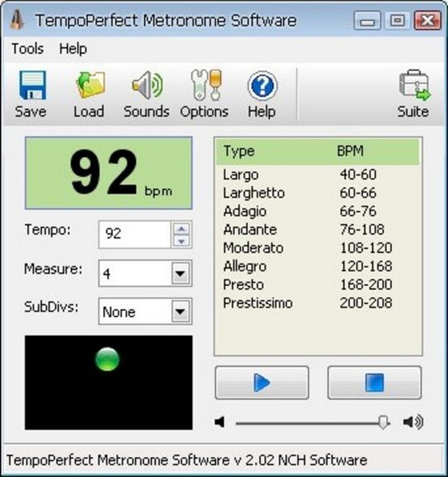Click the Save floppy disk icon
The height and width of the screenshot is (477, 448).
(x=33, y=85)
